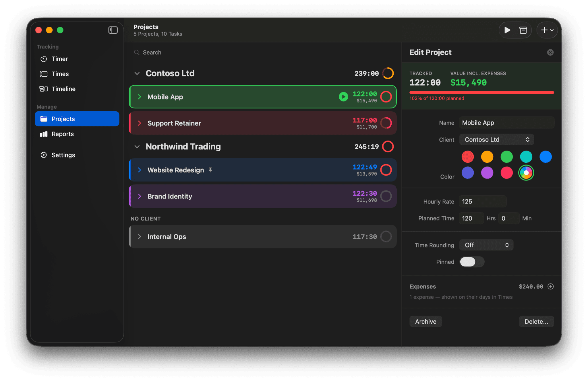Collapse the Northwind Trading client group
The height and width of the screenshot is (381, 588).
click(137, 147)
